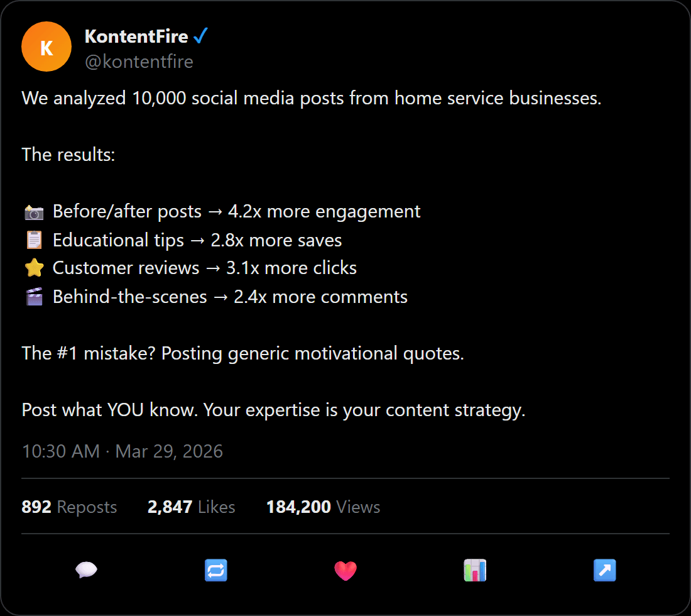The height and width of the screenshot is (616, 691).
Task: Open the 2,847 Likes list
Action: [191, 507]
